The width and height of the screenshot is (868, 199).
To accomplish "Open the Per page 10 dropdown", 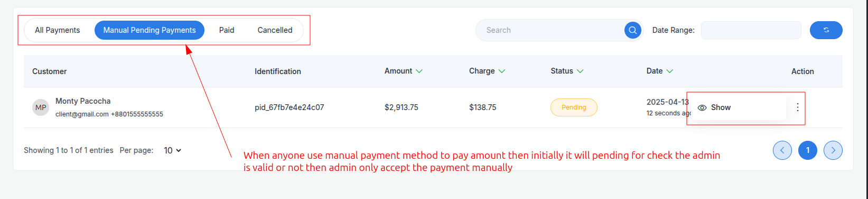I will point(172,150).
